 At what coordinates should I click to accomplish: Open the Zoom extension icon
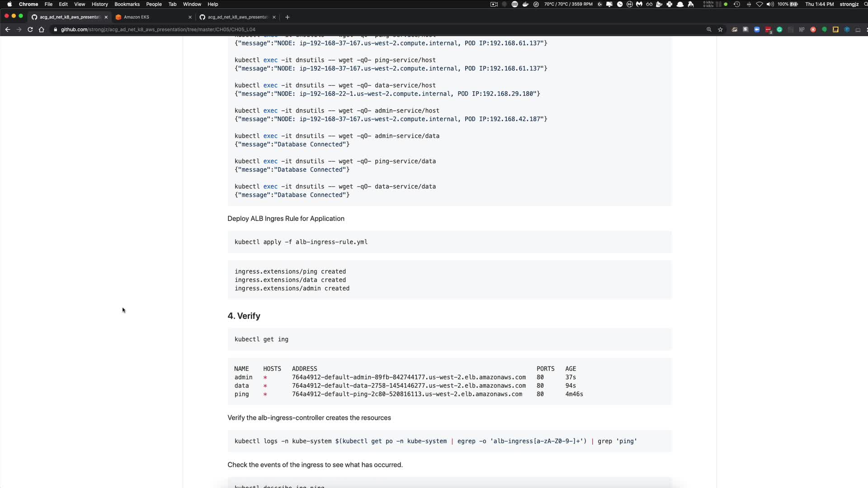point(757,29)
